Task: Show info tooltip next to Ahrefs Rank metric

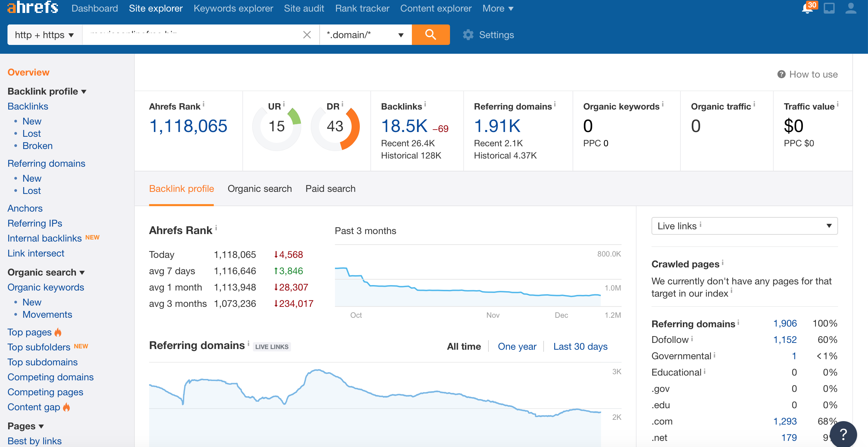Action: tap(204, 104)
